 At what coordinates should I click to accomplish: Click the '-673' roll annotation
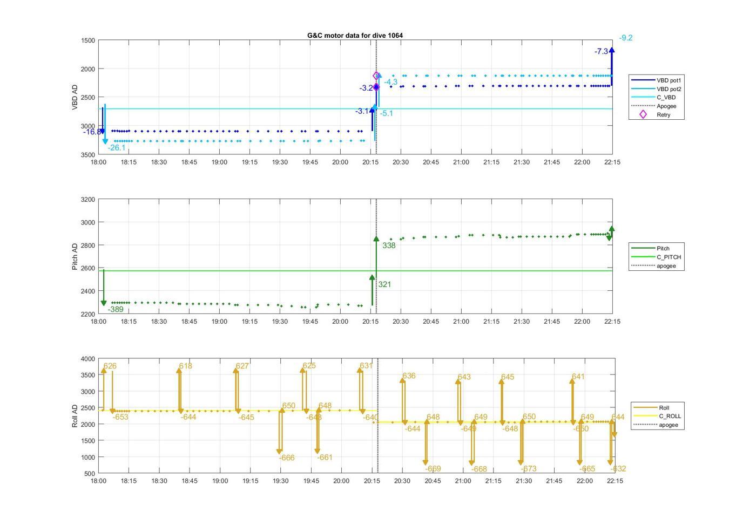coord(529,469)
